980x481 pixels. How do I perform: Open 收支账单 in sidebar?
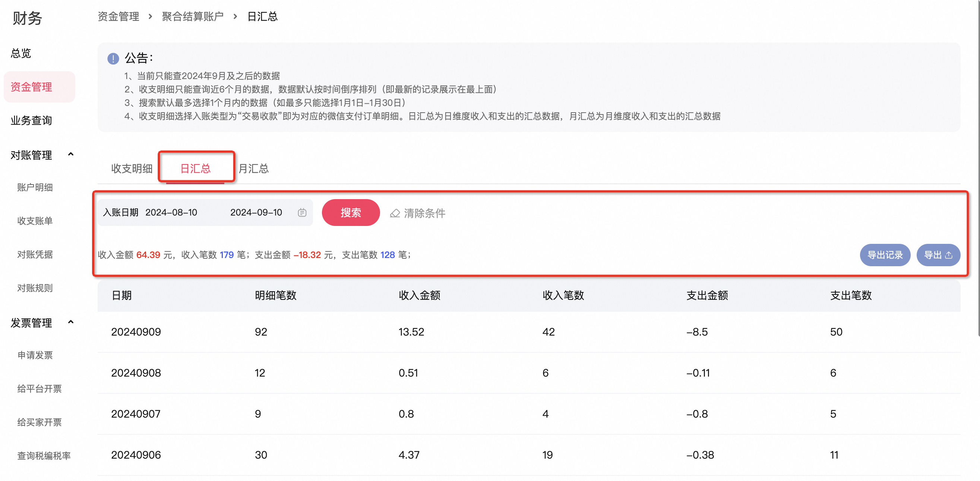point(35,221)
